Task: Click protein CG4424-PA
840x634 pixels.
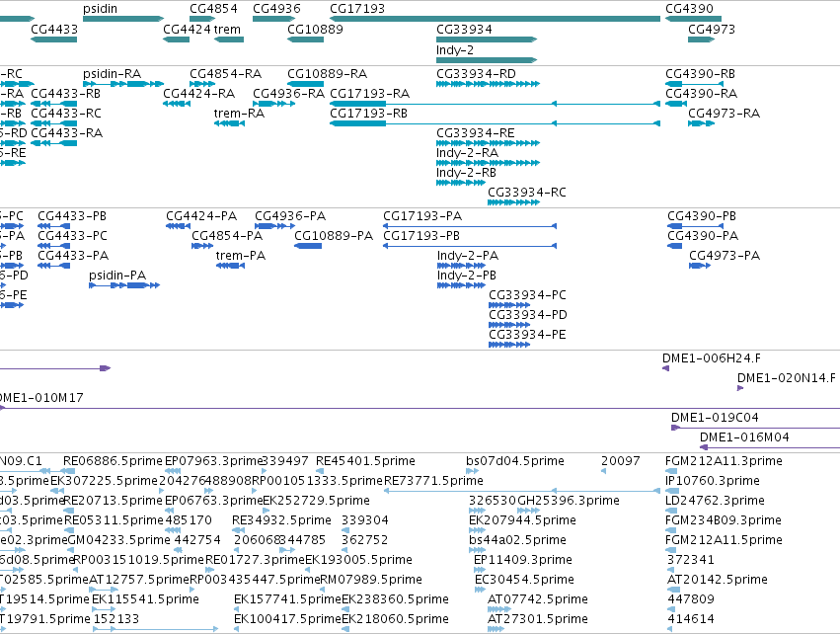Action: pos(179,226)
